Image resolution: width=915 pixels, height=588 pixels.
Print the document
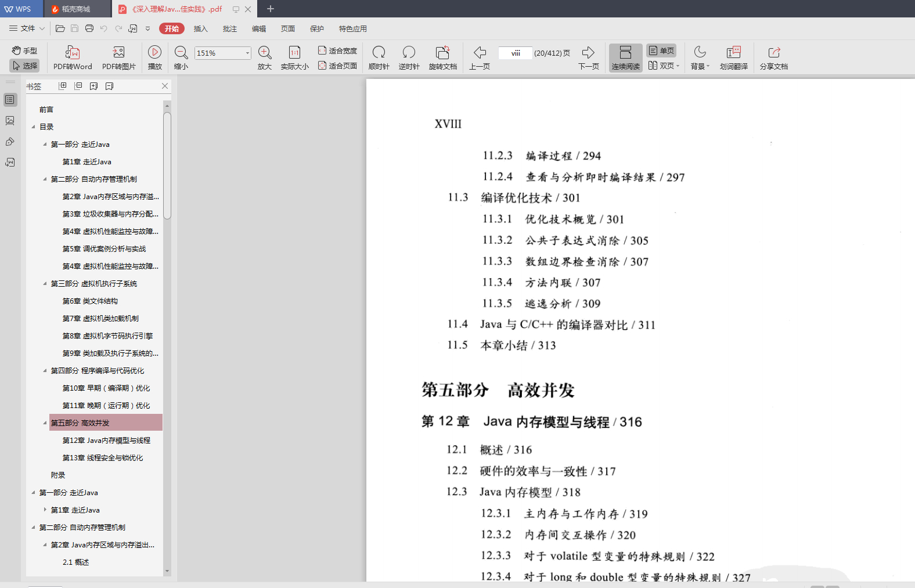tap(89, 28)
